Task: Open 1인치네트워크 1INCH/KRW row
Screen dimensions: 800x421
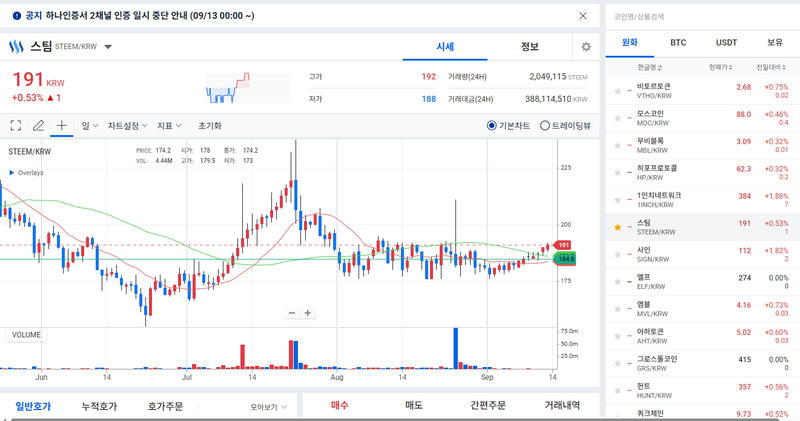Action: click(703, 200)
